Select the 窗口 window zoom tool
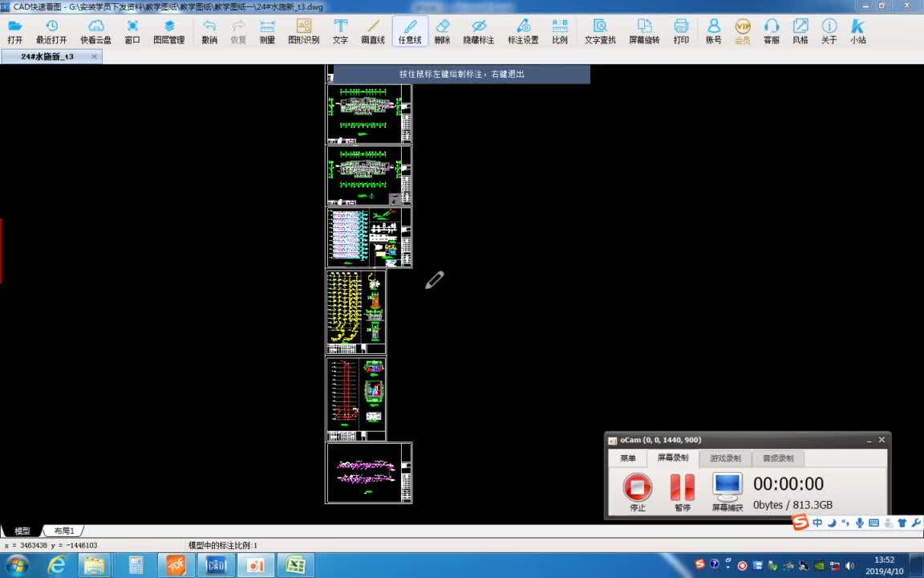924x578 pixels. (132, 31)
